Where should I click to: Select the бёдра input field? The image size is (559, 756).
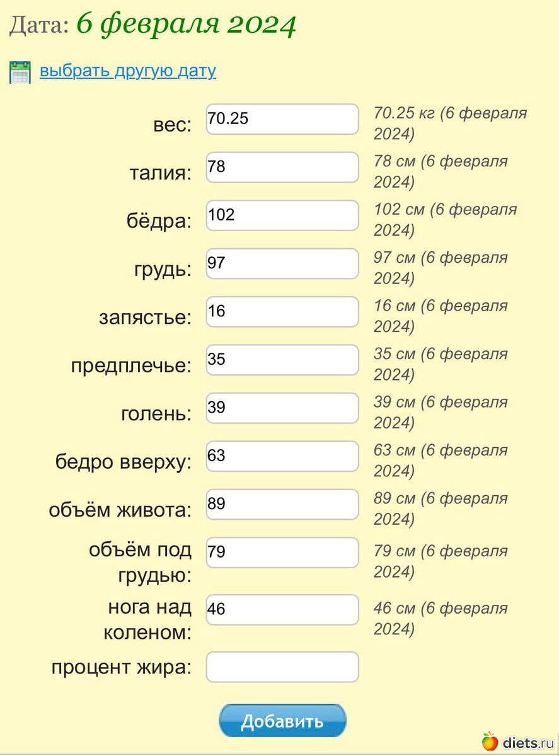282,215
